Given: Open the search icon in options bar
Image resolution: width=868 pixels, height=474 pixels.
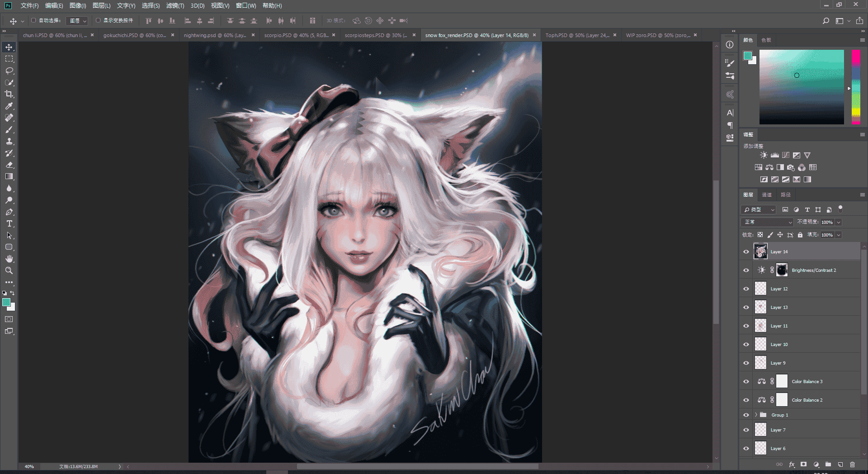Looking at the screenshot, I should [826, 21].
